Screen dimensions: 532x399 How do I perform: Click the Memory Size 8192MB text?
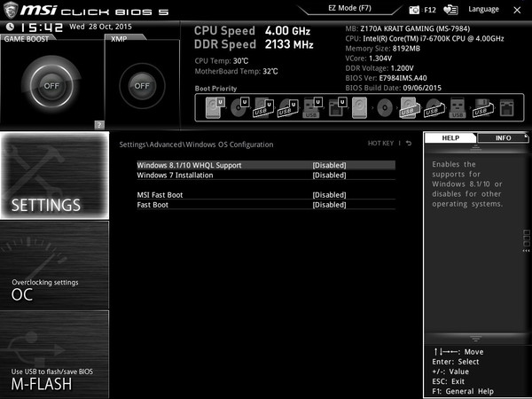pos(383,49)
